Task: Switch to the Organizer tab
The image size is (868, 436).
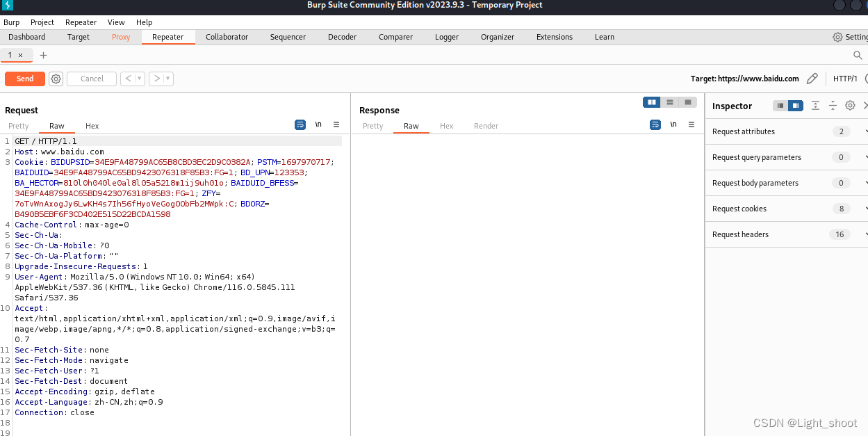Action: pyautogui.click(x=498, y=37)
